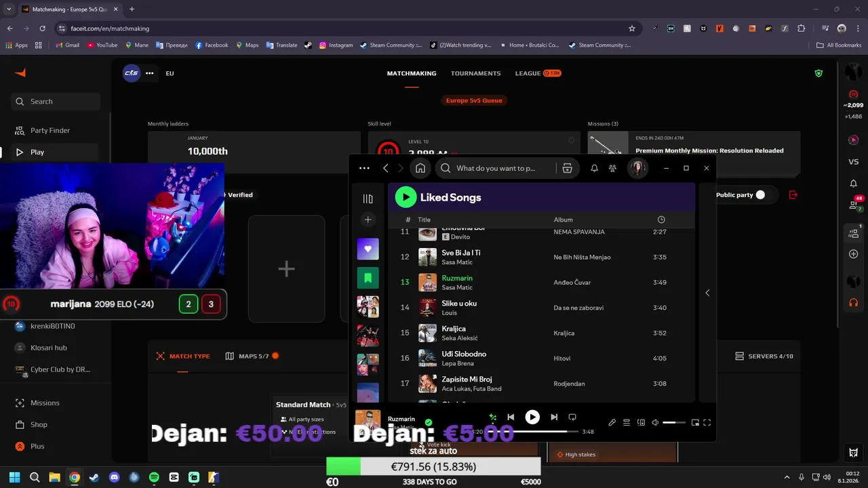Click the song progress bar
The width and height of the screenshot is (868, 488).
tap(533, 431)
